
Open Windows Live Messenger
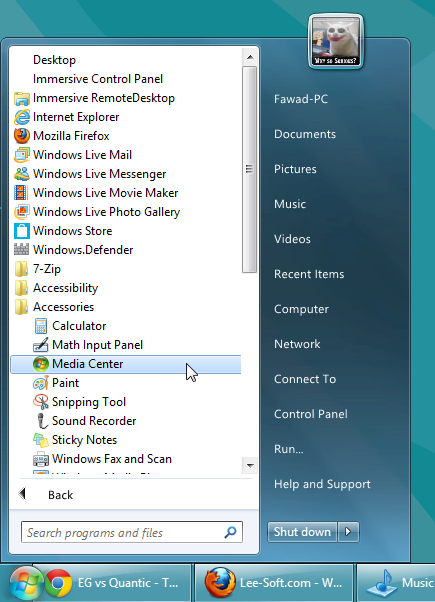pos(90,174)
